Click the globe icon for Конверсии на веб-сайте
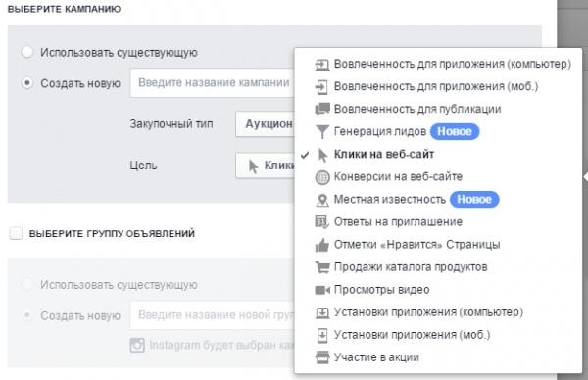 tap(322, 177)
